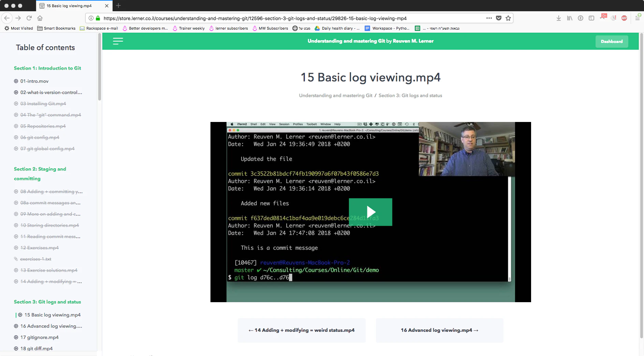Click the page vertical scrollbar
Image resolution: width=644 pixels, height=356 pixels.
(642, 186)
